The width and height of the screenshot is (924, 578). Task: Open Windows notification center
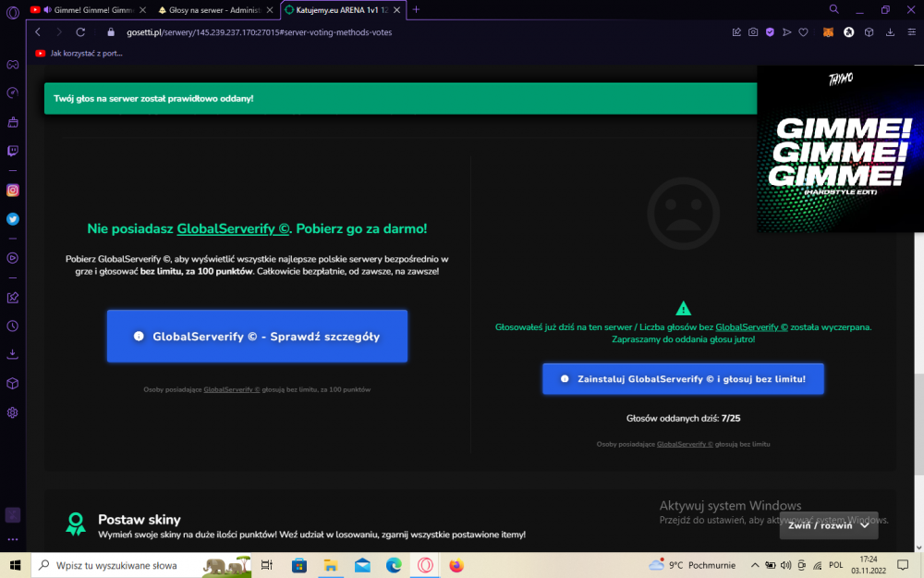[903, 565]
